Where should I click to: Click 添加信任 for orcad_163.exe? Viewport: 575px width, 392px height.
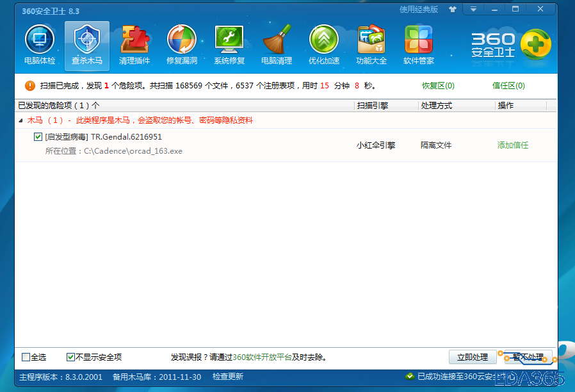(x=513, y=145)
